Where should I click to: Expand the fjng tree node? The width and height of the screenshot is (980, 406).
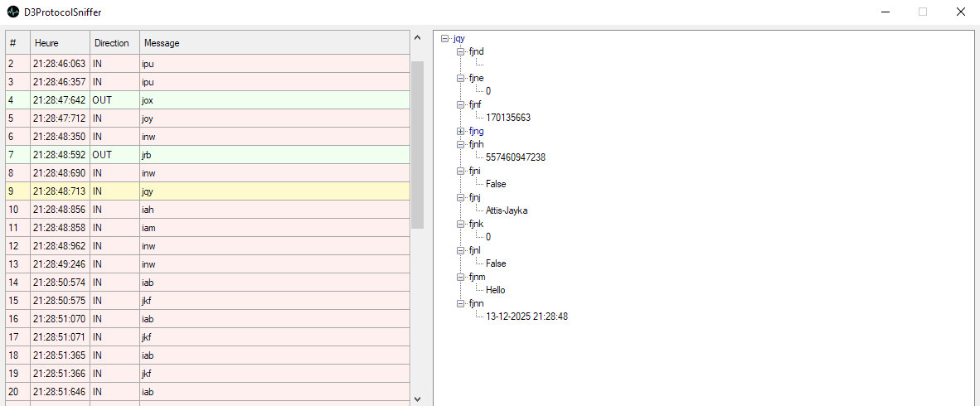461,131
